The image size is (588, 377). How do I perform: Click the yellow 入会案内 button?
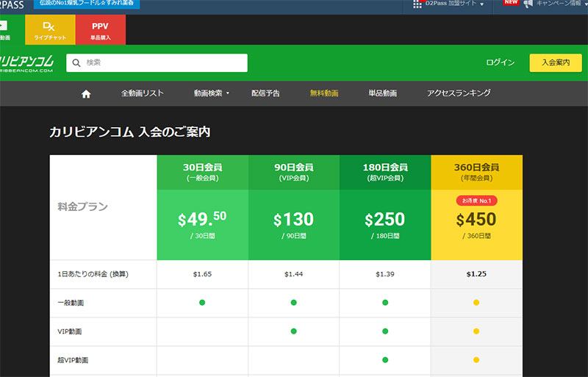556,62
